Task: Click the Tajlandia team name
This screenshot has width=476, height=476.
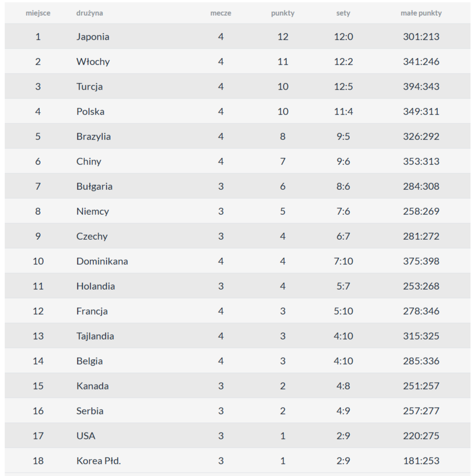Action: click(x=95, y=336)
